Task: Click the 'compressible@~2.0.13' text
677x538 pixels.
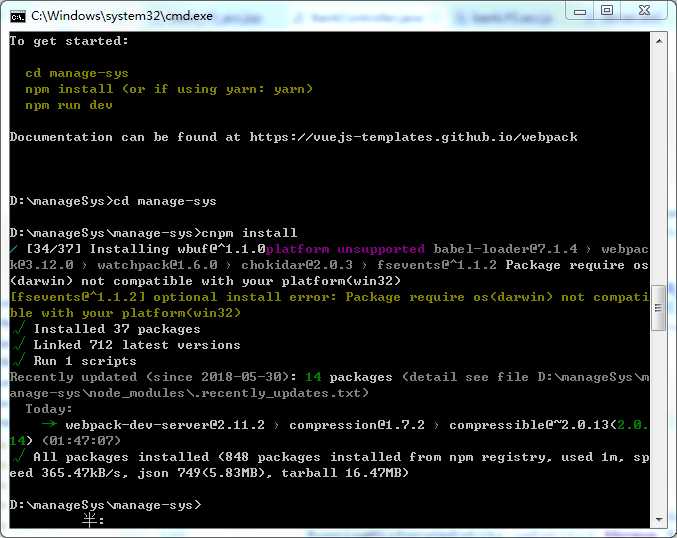Action: coord(529,425)
